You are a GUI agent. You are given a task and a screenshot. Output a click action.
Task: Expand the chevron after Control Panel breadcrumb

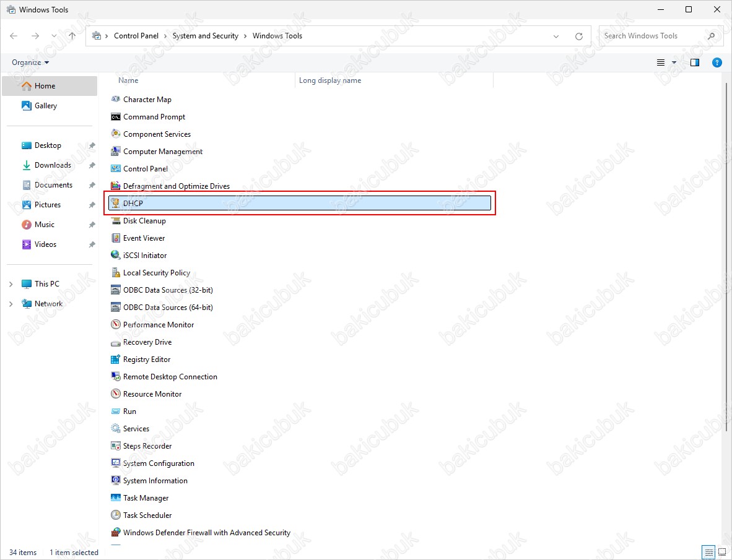166,36
